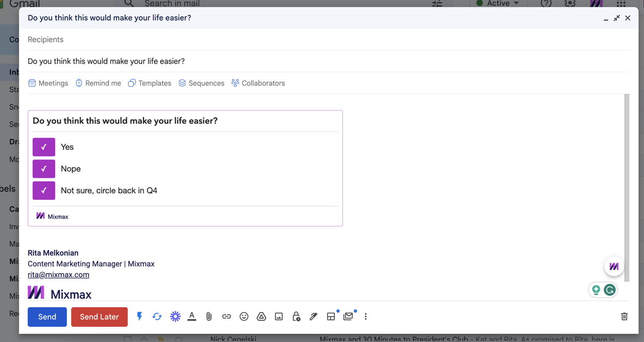This screenshot has width=644, height=342.
Task: Click the Send button
Action: tap(47, 316)
